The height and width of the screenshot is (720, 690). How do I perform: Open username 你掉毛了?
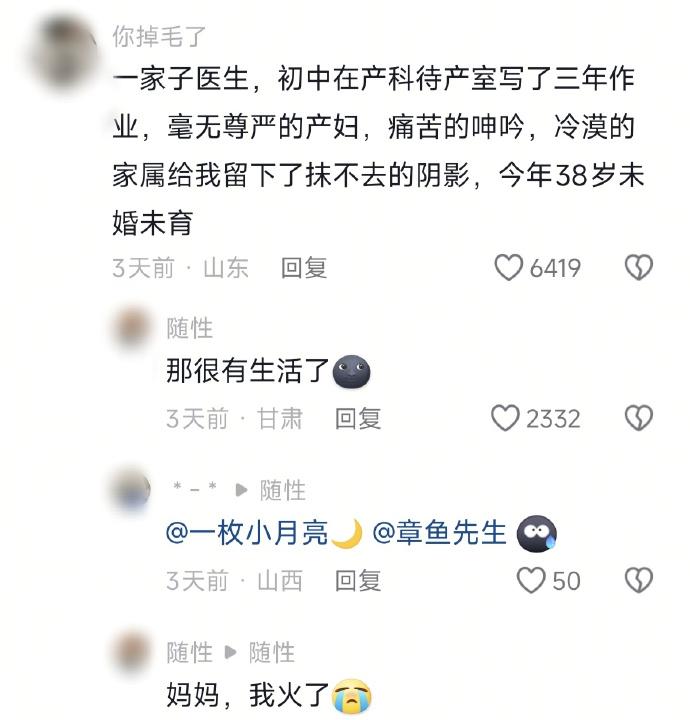pyautogui.click(x=159, y=37)
